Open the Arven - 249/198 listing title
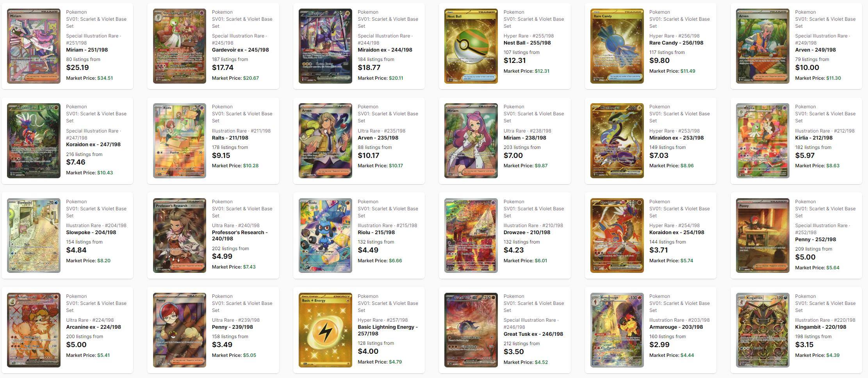Screen dimensions: 868x378 point(815,50)
